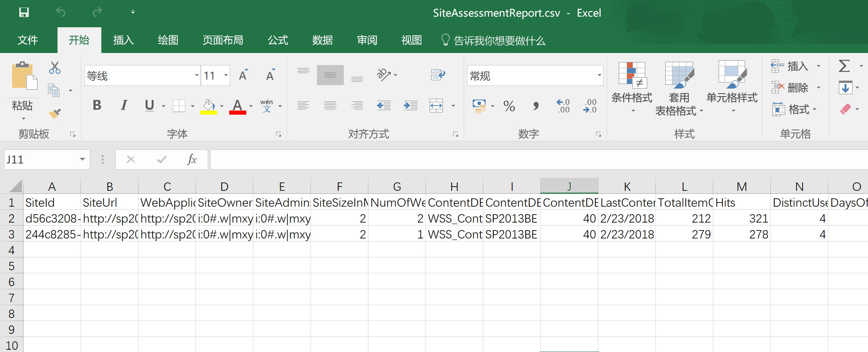
Task: Switch to the Formulas (公式) tab
Action: coord(278,40)
